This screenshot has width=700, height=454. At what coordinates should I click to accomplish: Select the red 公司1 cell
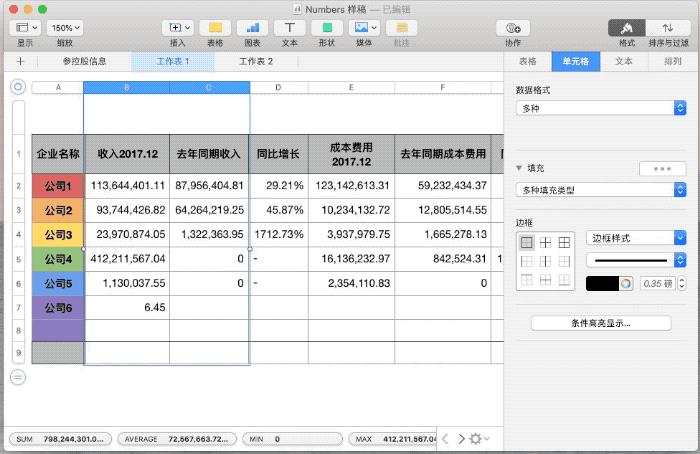click(58, 186)
